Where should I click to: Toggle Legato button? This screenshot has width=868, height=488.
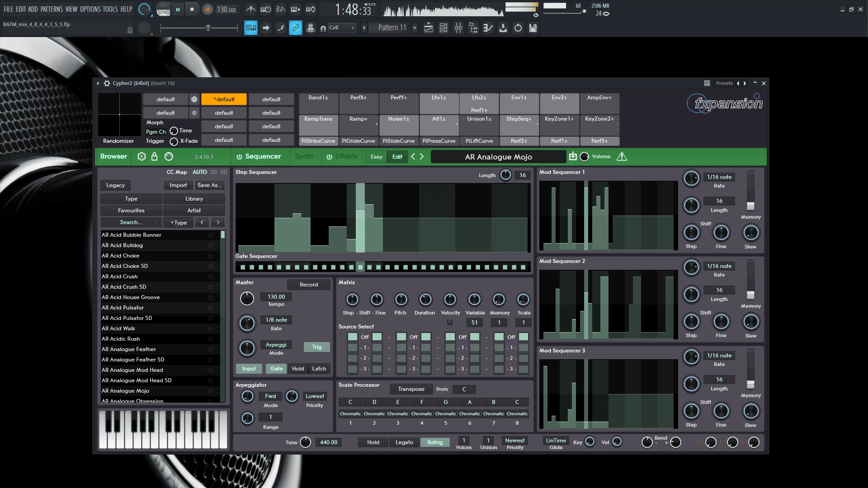[x=404, y=442]
